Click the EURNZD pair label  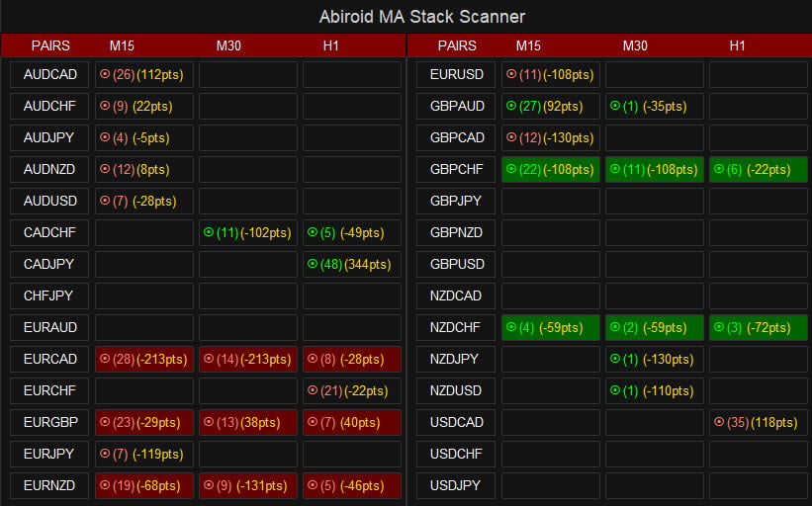tap(50, 485)
